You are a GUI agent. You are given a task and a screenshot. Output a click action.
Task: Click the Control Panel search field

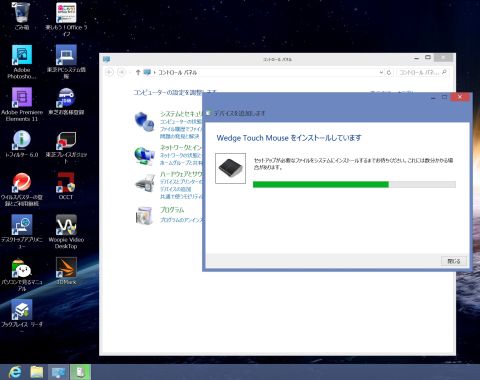coord(423,72)
